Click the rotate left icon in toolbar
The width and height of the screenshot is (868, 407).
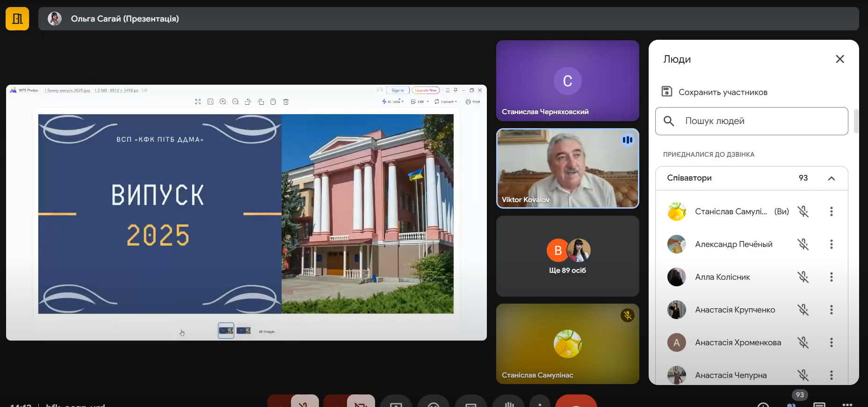[248, 102]
